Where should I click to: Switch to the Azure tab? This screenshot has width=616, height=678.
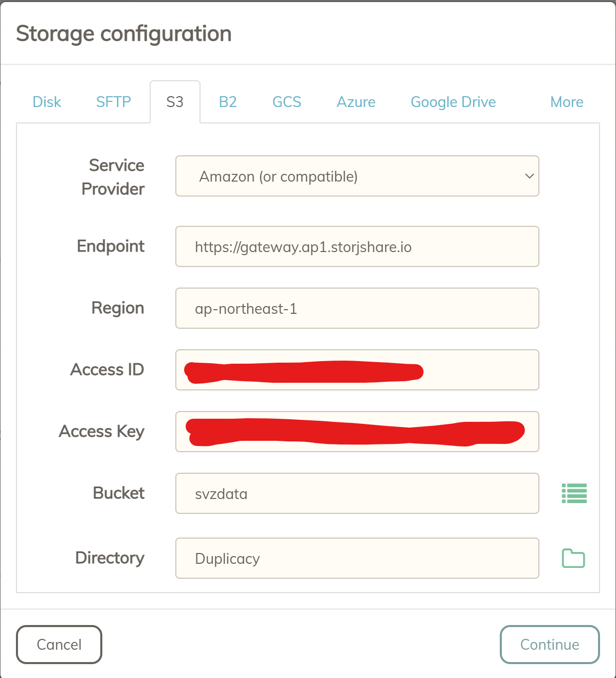pyautogui.click(x=356, y=102)
